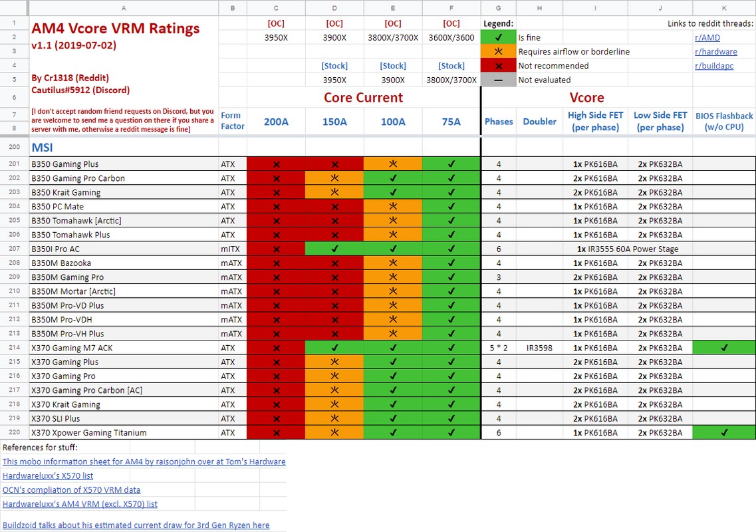Click the 'BIOS Flashback (w/o CPU)' header

723,122
